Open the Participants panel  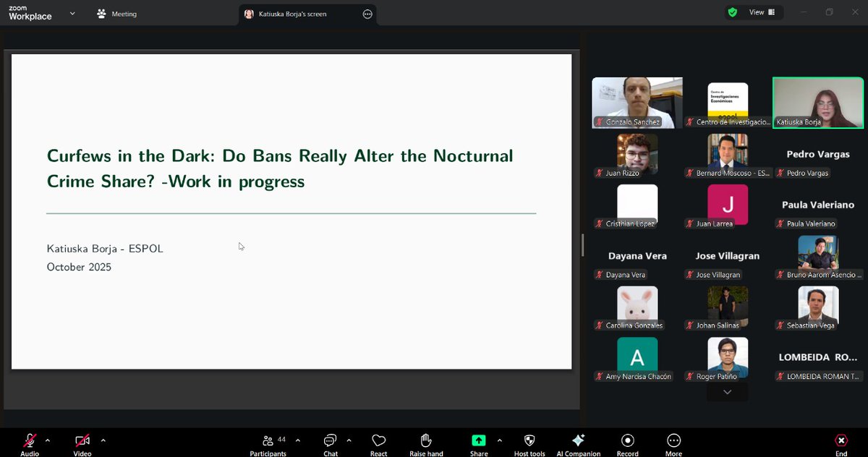pyautogui.click(x=268, y=444)
